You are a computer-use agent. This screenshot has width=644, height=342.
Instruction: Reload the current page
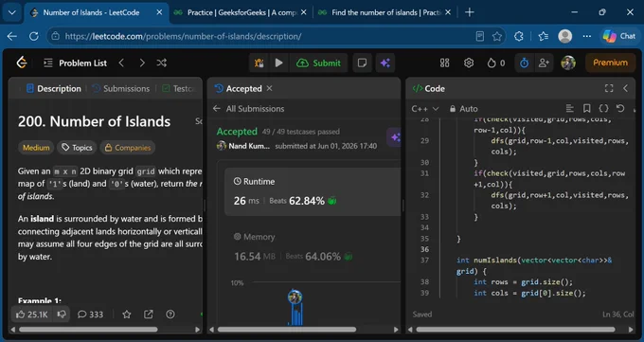pos(34,36)
